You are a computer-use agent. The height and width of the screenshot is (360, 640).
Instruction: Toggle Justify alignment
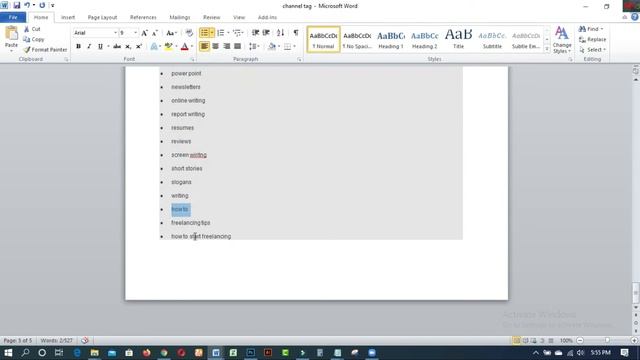[238, 47]
